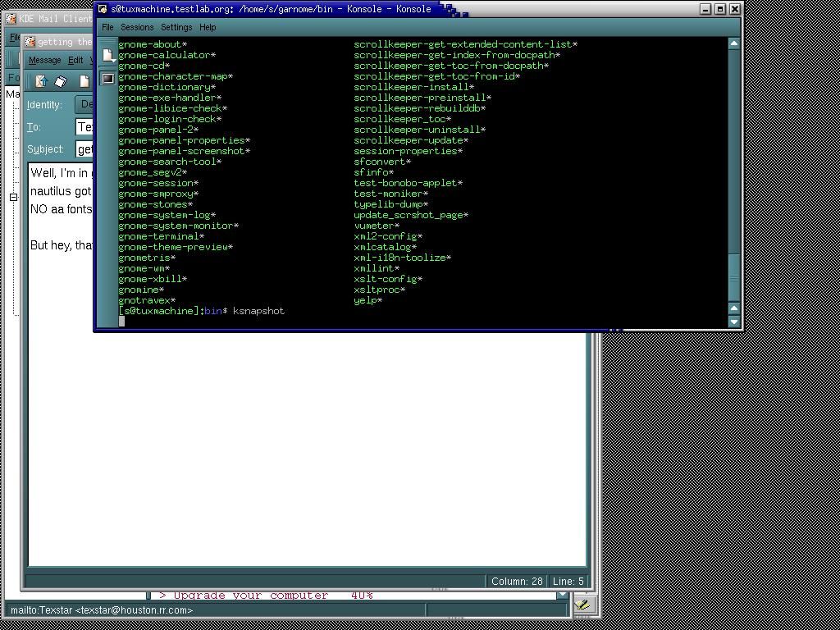Screen dimensions: 840x630
Task: Open the Message menu in the composer window
Action: (x=45, y=60)
